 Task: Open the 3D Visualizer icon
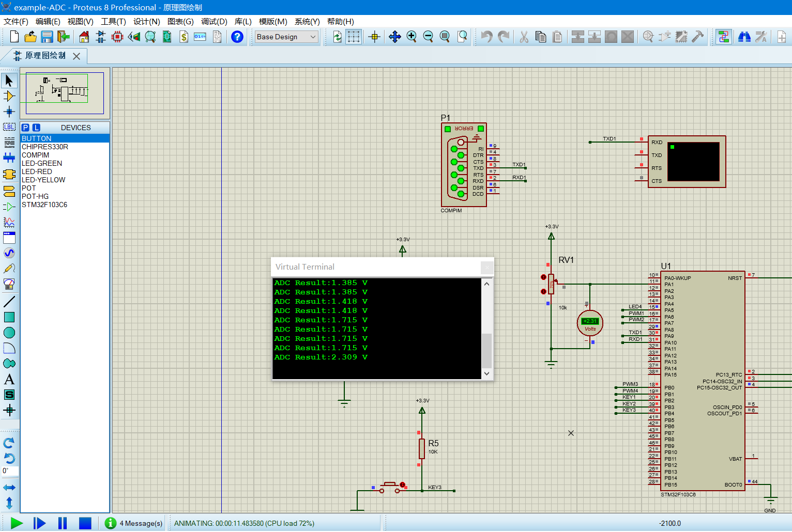point(134,37)
